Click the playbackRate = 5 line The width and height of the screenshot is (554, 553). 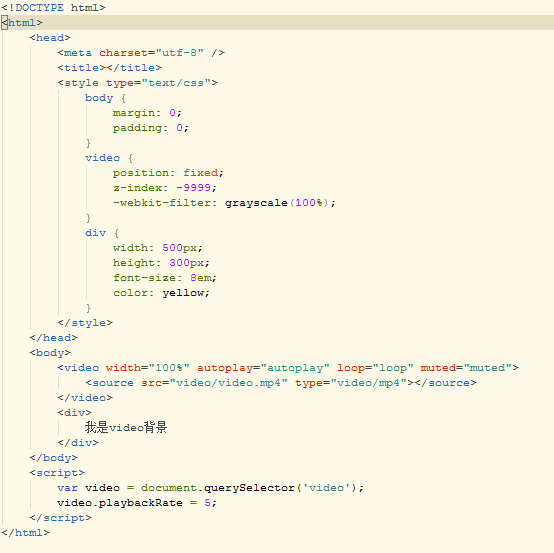(x=137, y=503)
